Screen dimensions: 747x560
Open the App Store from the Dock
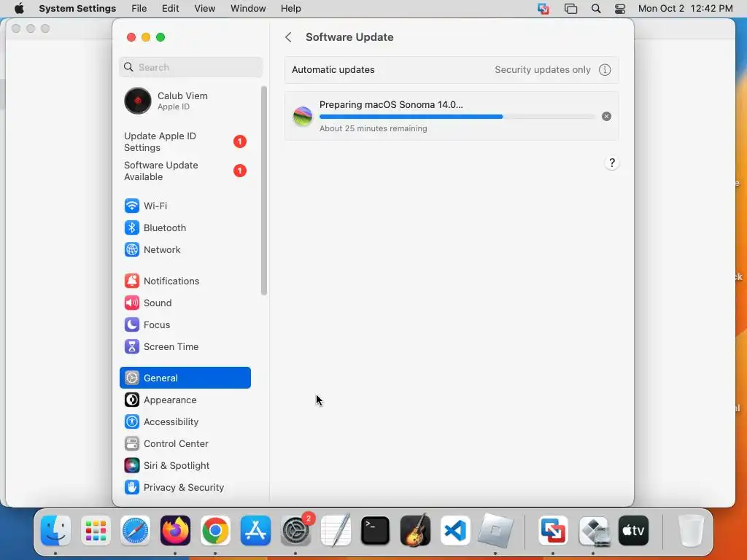point(255,530)
